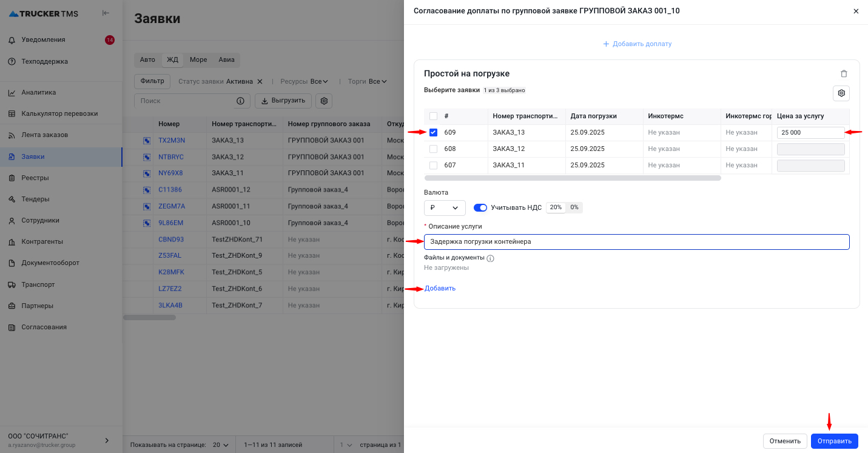Collapse the sidebar with arrow icon
The height and width of the screenshot is (453, 868).
click(x=106, y=13)
